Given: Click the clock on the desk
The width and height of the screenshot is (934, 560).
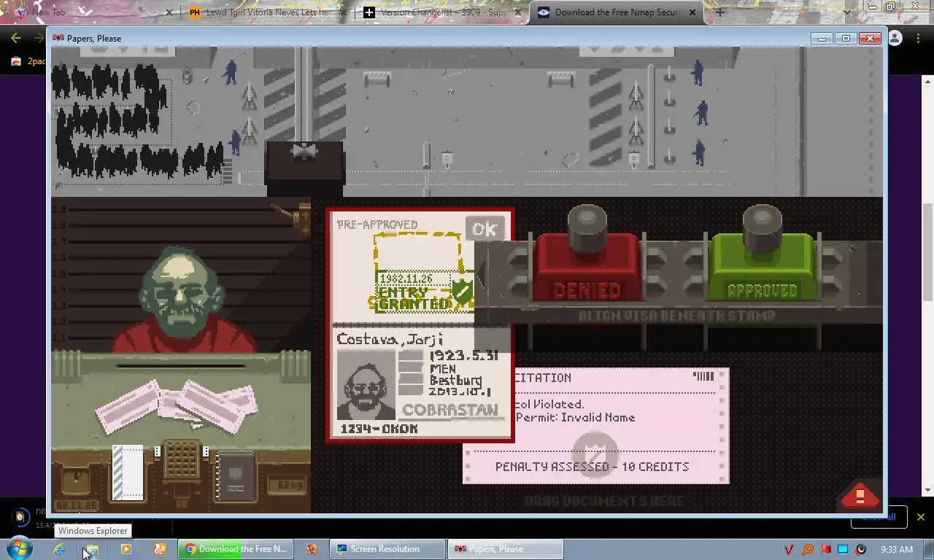Looking at the screenshot, I should tap(75, 481).
